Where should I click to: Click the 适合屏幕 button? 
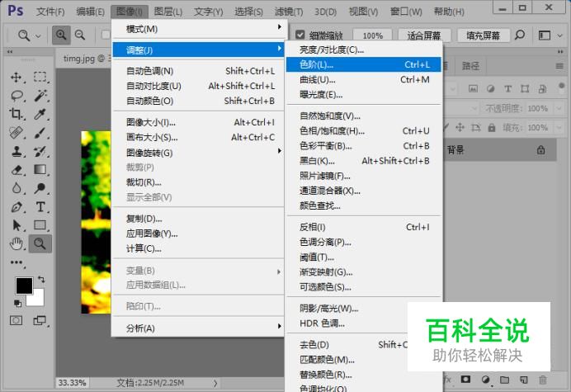pyautogui.click(x=424, y=35)
